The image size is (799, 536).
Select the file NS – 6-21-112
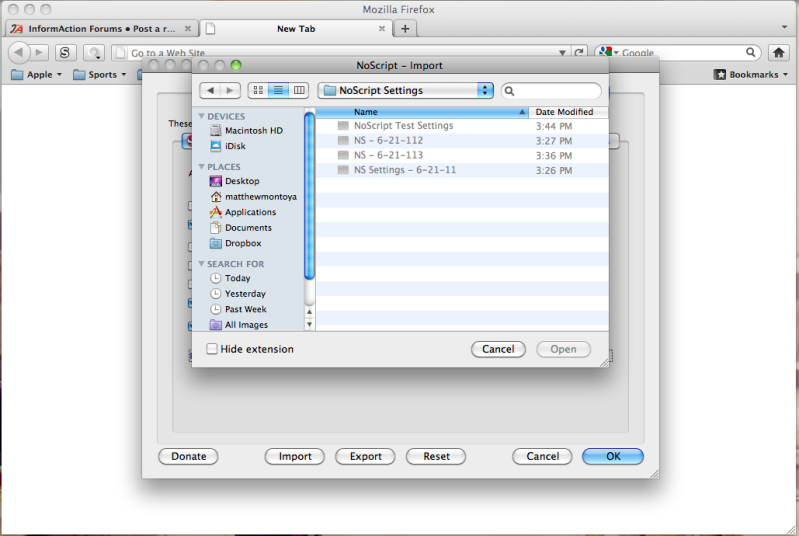[x=462, y=141]
